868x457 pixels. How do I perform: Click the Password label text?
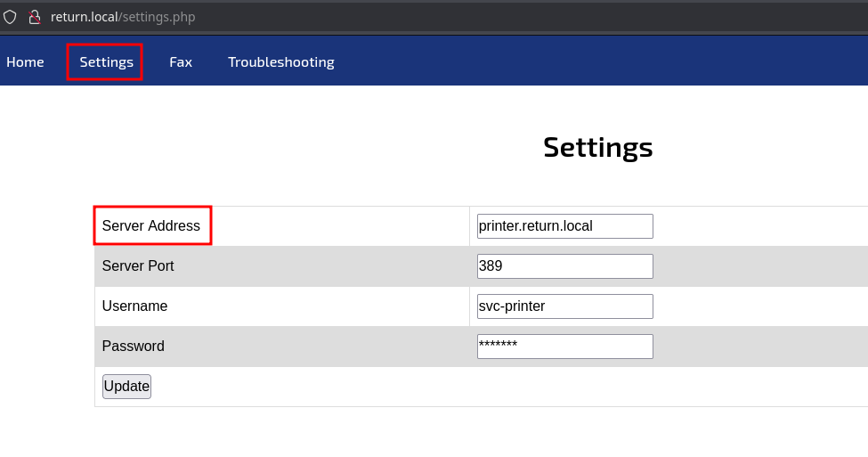point(134,347)
